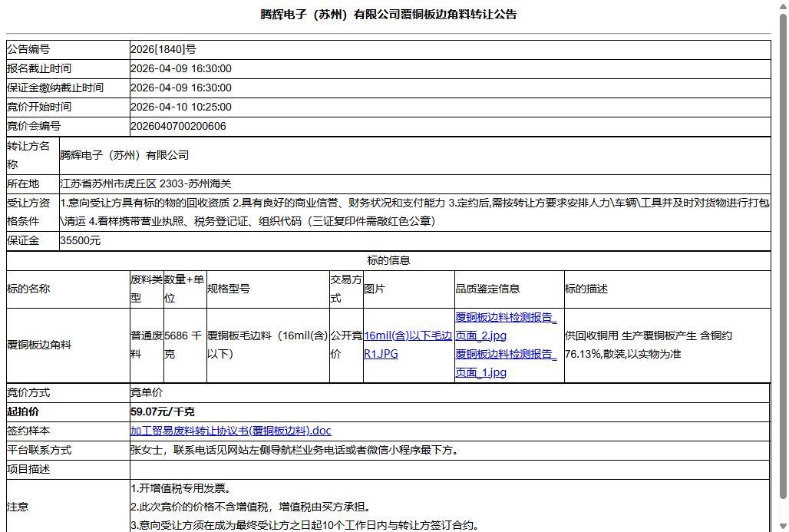789x532 pixels.
Task: Click the 平台联系方式 label cell
Action: coord(68,450)
